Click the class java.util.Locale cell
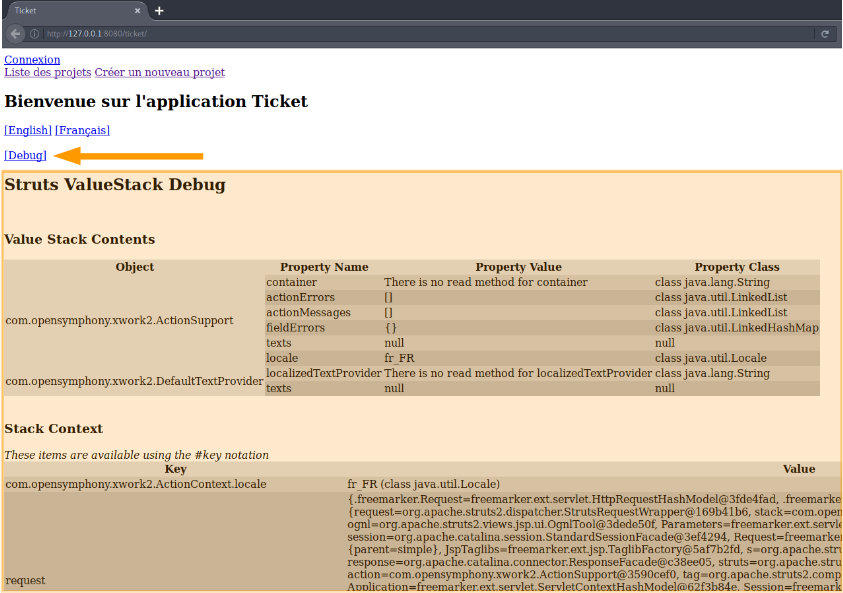The image size is (843, 593). pos(737,358)
